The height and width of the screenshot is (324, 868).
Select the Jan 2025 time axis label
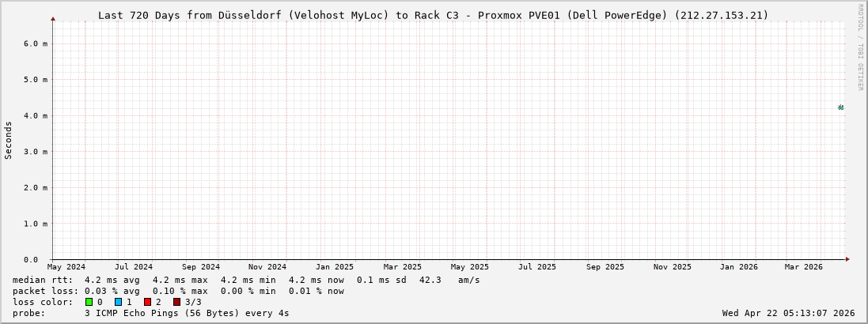(335, 267)
